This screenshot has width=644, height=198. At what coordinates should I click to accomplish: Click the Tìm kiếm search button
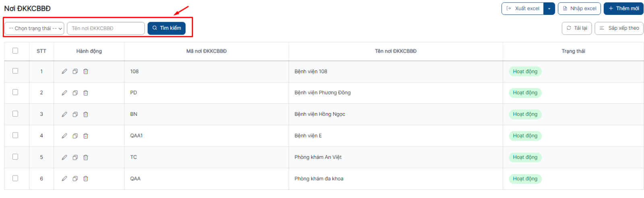point(167,28)
